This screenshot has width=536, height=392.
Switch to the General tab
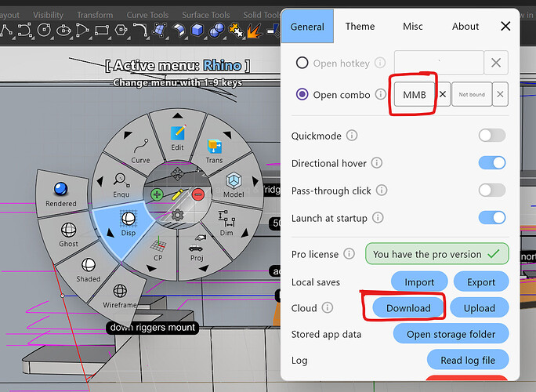click(x=307, y=27)
